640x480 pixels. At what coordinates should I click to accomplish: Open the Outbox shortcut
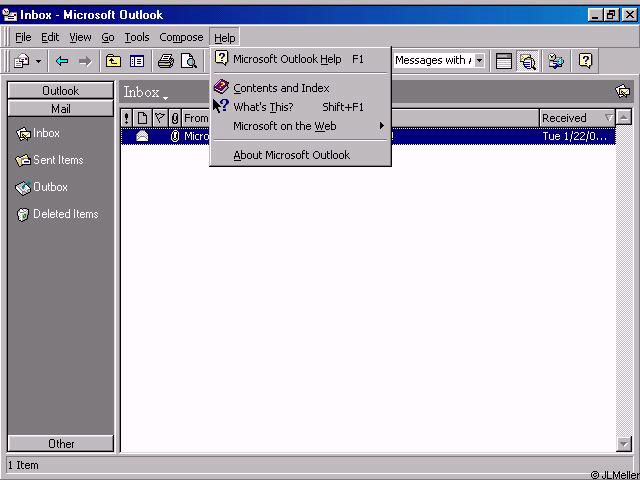point(41,187)
